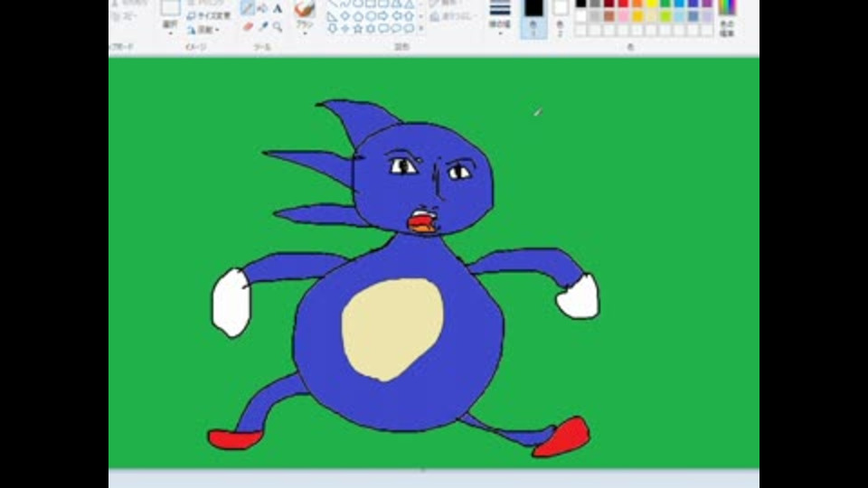Choose the light turquoise palette color
The width and height of the screenshot is (868, 488).
[x=679, y=16]
